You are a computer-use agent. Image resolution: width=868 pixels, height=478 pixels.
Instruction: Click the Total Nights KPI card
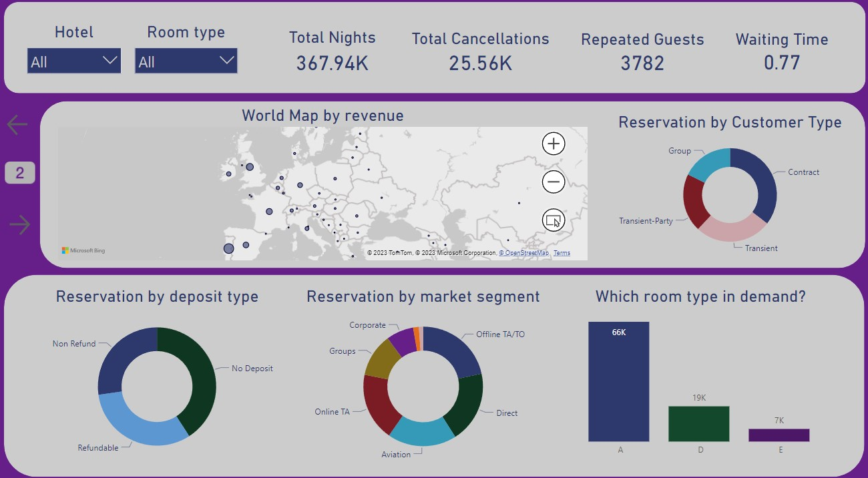(332, 51)
